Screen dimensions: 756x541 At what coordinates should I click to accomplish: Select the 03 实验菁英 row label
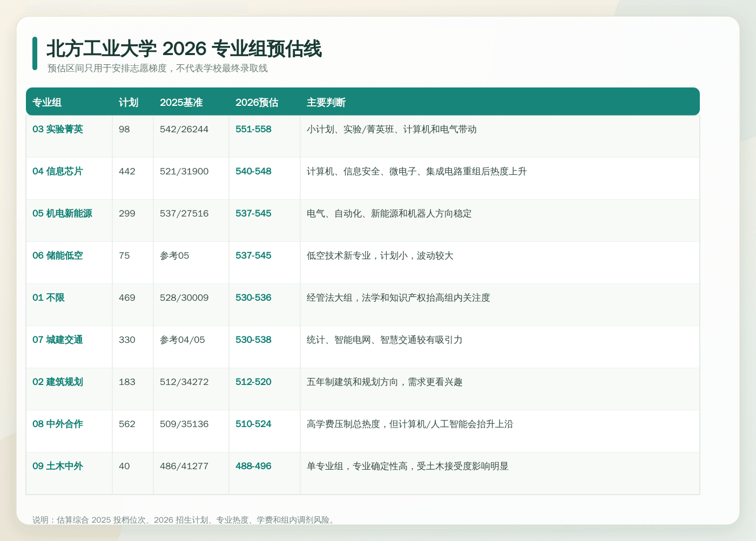58,129
